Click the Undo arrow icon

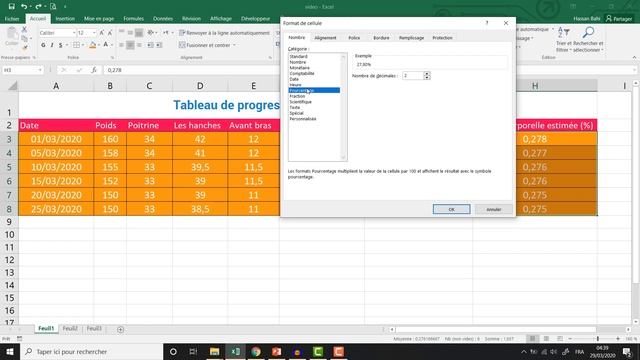24,7
